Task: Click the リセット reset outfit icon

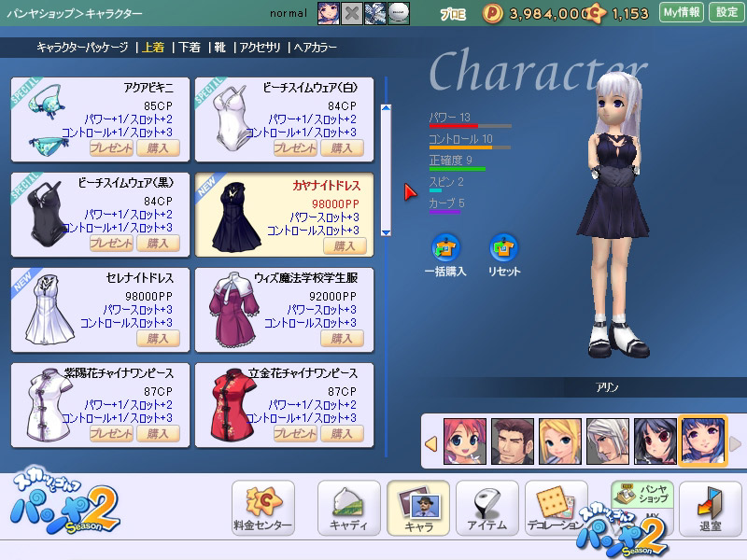Action: [503, 249]
